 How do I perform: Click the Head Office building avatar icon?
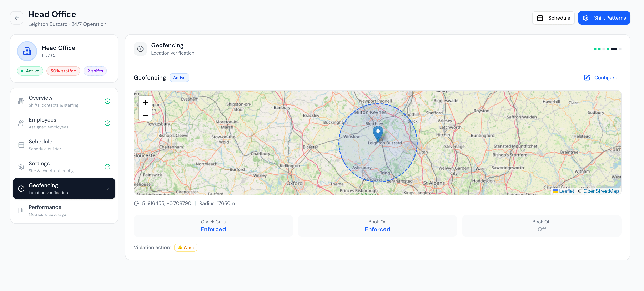point(27,51)
